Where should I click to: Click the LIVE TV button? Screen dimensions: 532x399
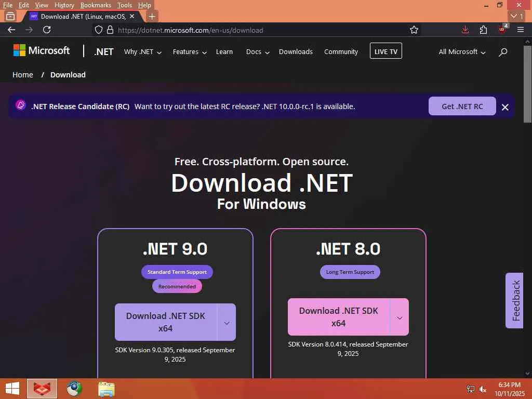tap(386, 51)
